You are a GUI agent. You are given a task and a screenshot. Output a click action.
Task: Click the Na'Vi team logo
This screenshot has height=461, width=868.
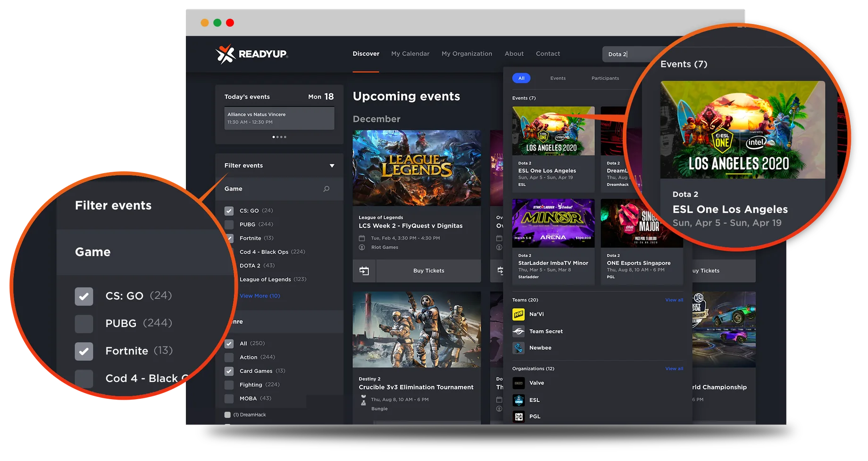pyautogui.click(x=518, y=314)
